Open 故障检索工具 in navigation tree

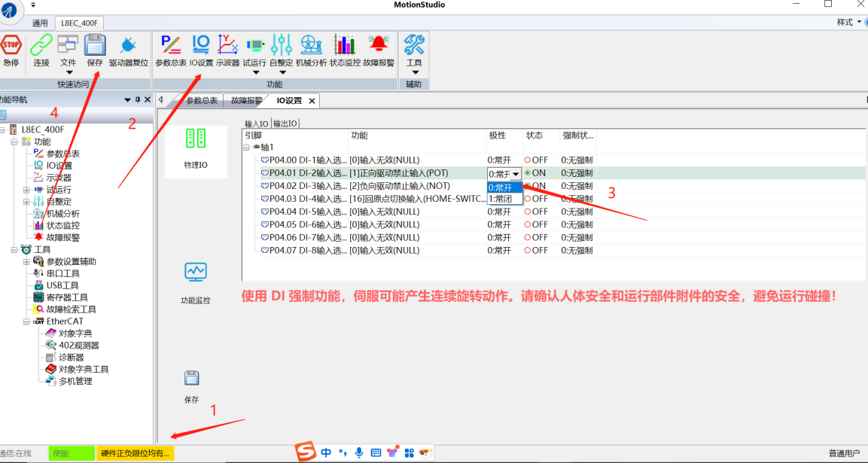(72, 309)
